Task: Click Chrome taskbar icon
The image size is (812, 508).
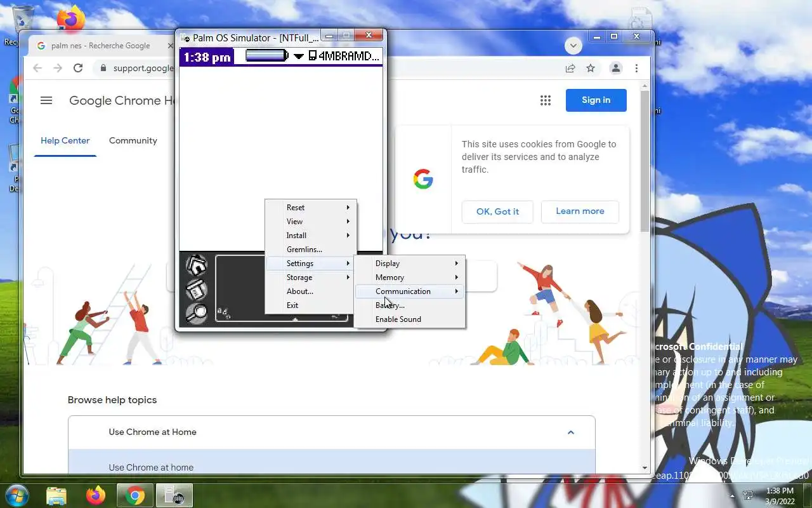Action: (135, 495)
